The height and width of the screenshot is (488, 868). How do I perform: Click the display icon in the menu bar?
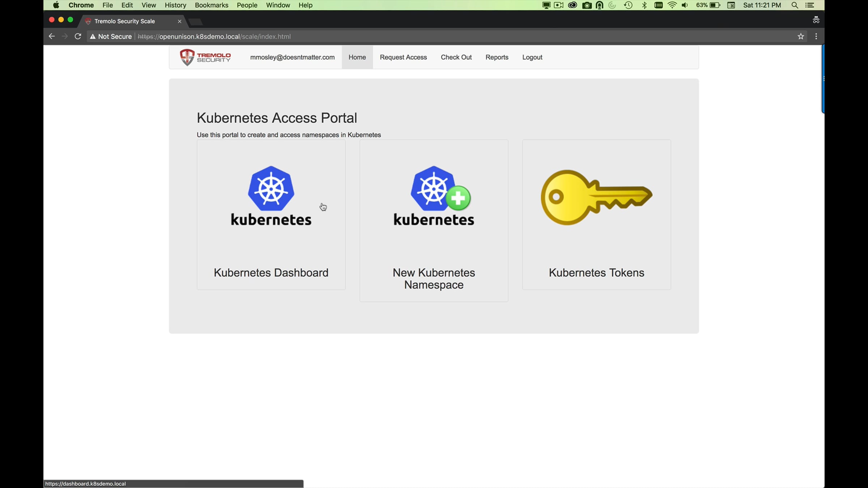tap(546, 5)
